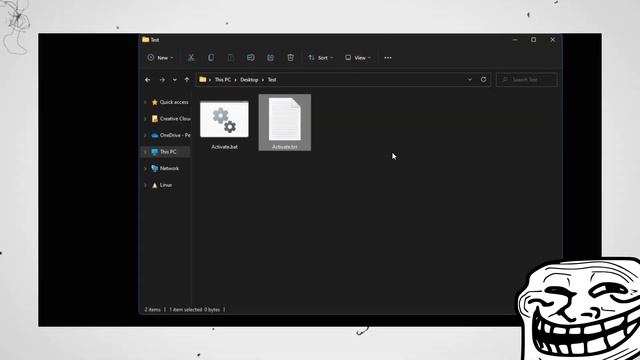This screenshot has height=360, width=640.
Task: Click the Linux penguin icon
Action: point(154,185)
